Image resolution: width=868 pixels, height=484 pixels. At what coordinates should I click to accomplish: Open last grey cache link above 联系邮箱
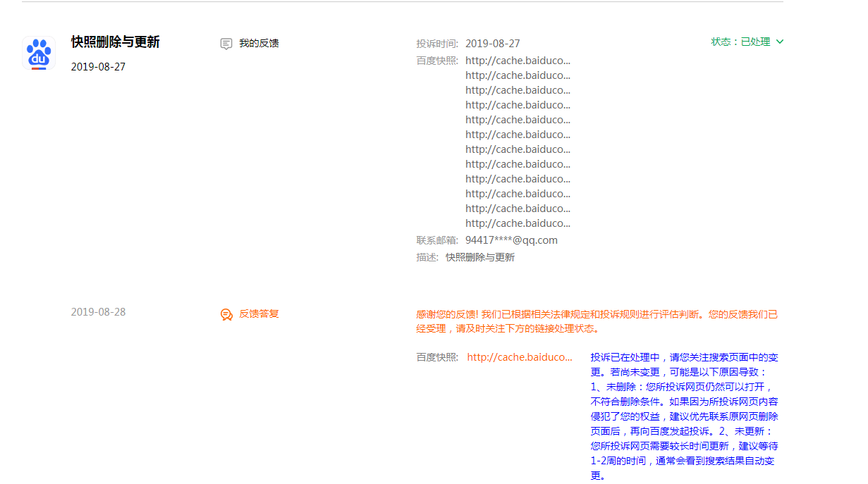point(518,223)
